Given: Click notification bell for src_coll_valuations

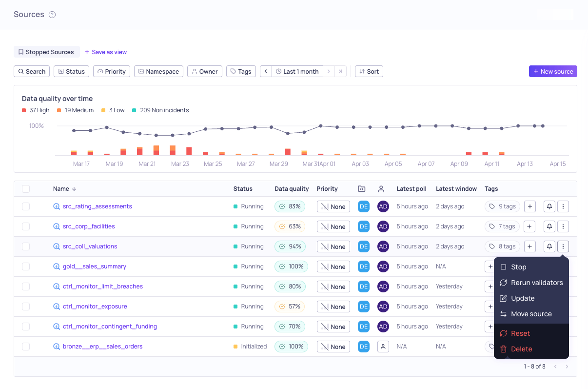Looking at the screenshot, I should click(549, 246).
